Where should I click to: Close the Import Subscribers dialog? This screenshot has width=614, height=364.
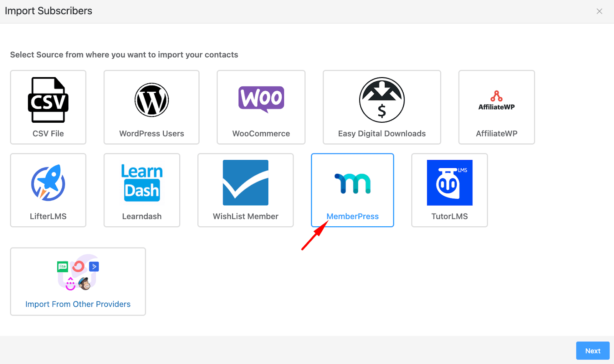599,12
